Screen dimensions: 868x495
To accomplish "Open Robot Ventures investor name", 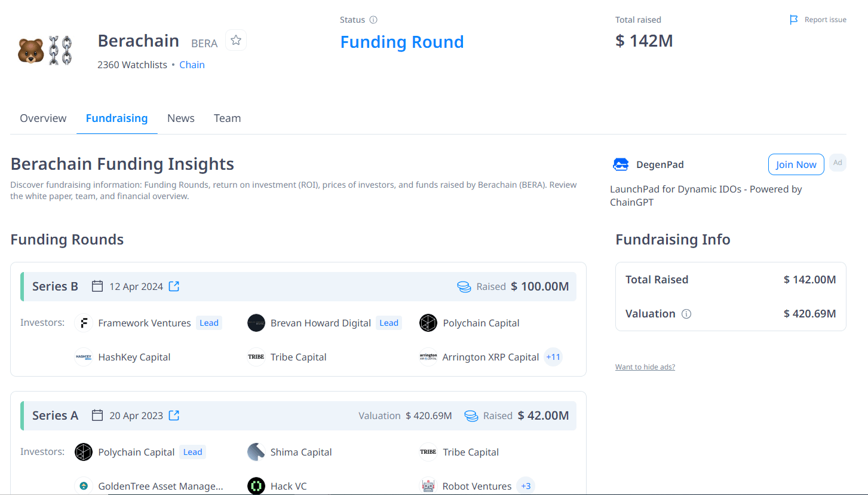I will pyautogui.click(x=477, y=486).
